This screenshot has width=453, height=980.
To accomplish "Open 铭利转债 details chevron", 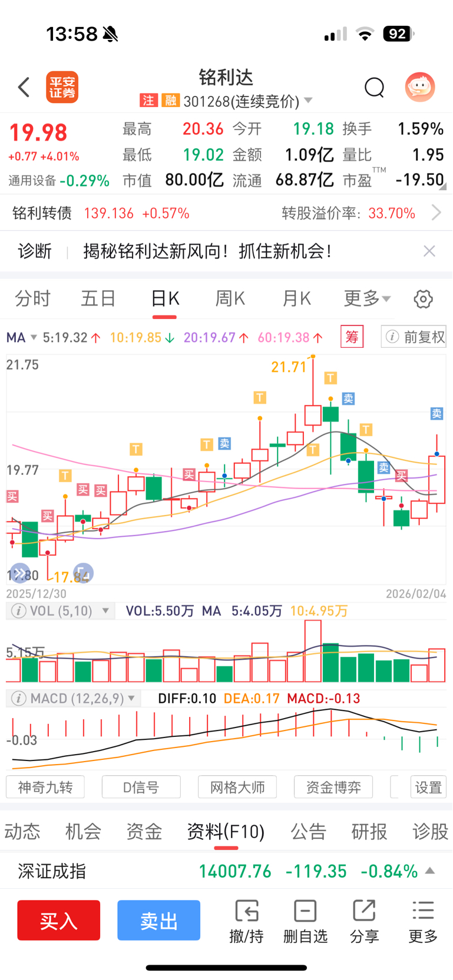I will pyautogui.click(x=436, y=212).
